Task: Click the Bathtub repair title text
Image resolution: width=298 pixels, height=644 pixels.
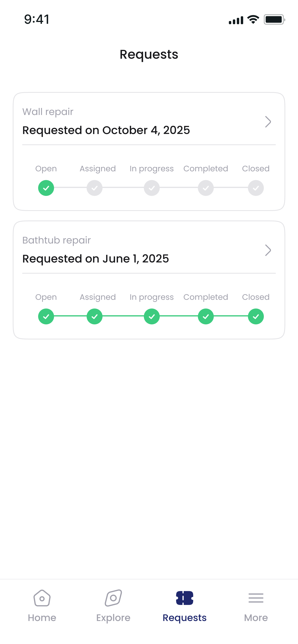Action: click(57, 240)
